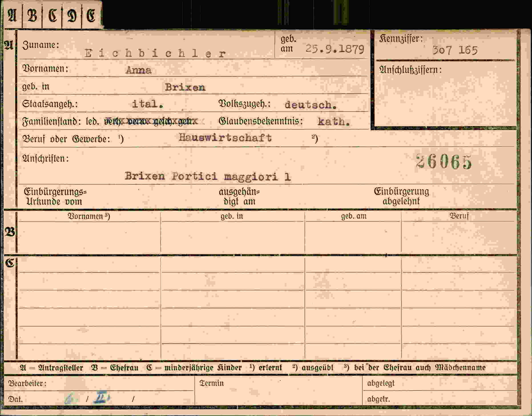This screenshot has width=532, height=416.
Task: Click the 'Beruf oder Gewerbe:' label
Action: [66, 139]
